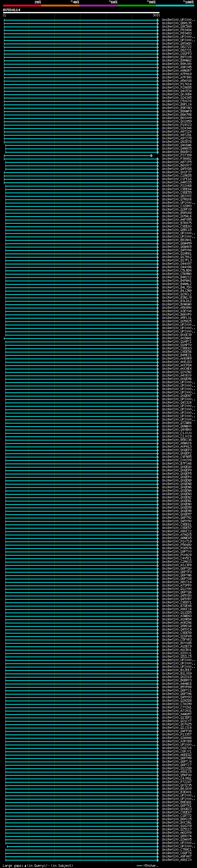
Task: Click the orange ~40% identity legend segment
Action: [60, 6]
